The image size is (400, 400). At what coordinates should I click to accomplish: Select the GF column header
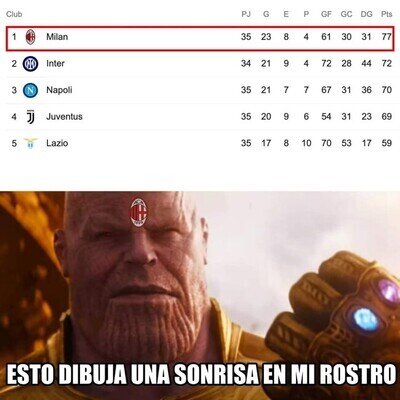[326, 14]
